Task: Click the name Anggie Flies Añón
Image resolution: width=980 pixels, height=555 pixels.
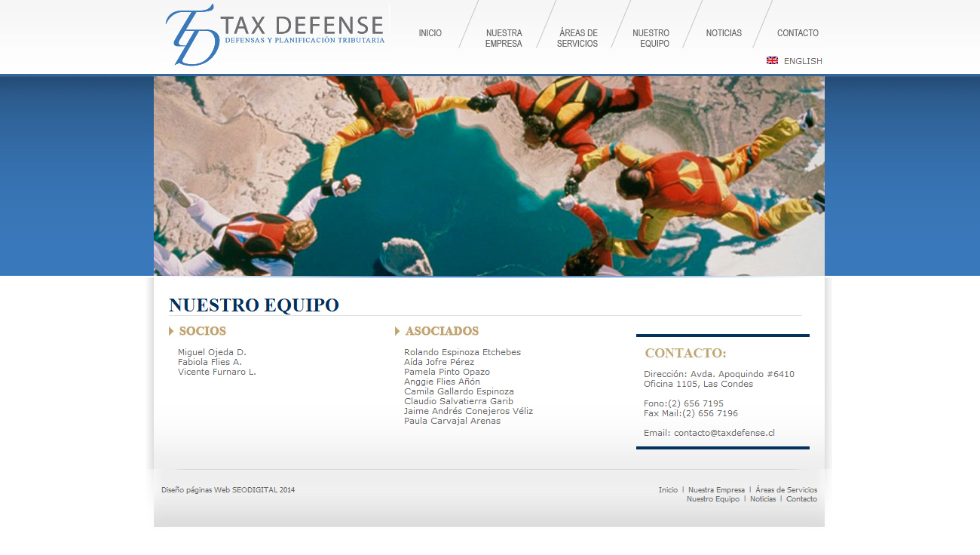Action: tap(442, 382)
